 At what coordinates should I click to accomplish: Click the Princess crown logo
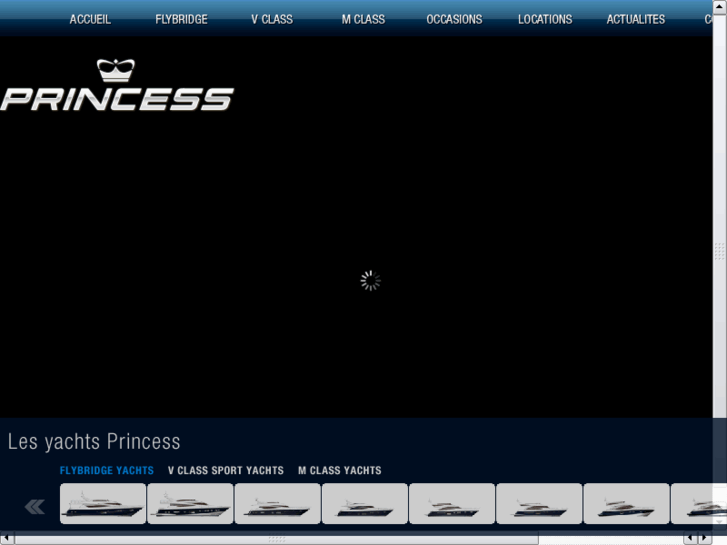click(117, 85)
